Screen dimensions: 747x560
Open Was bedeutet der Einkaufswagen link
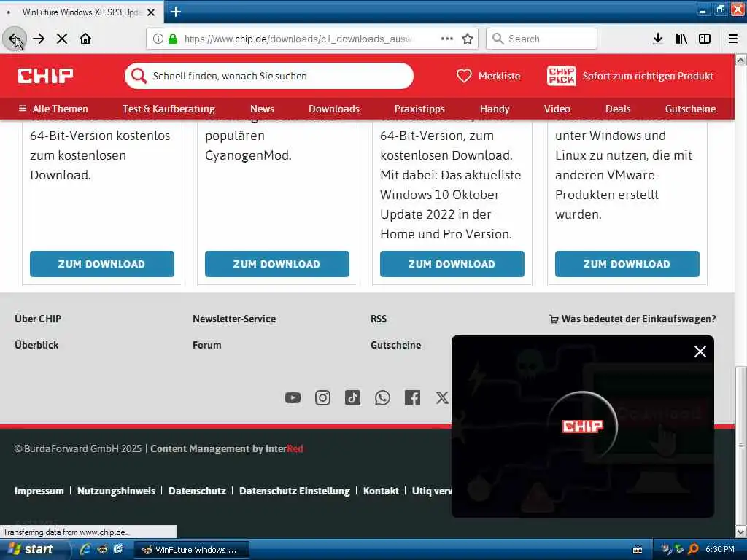[632, 319]
